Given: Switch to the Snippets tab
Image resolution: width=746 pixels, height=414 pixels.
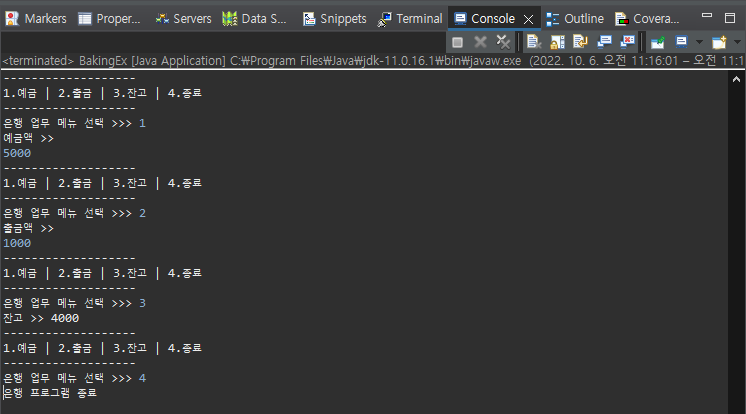Looking at the screenshot, I should (334, 19).
